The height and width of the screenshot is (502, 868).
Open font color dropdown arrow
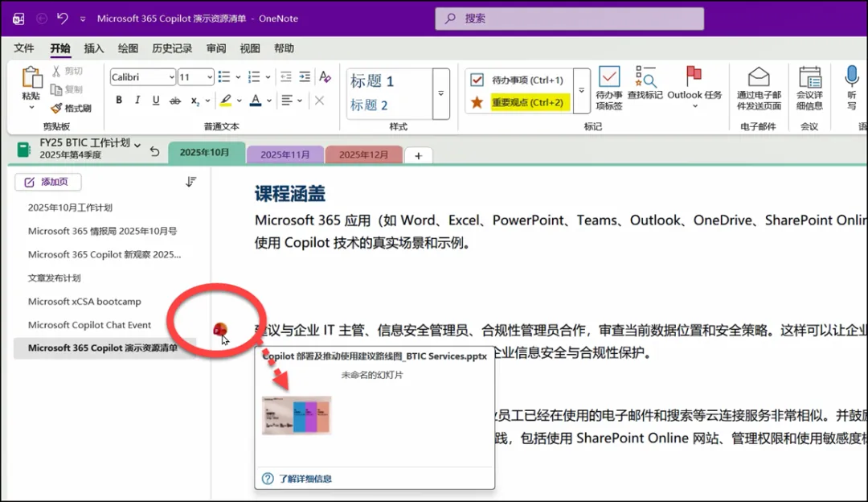pos(269,101)
